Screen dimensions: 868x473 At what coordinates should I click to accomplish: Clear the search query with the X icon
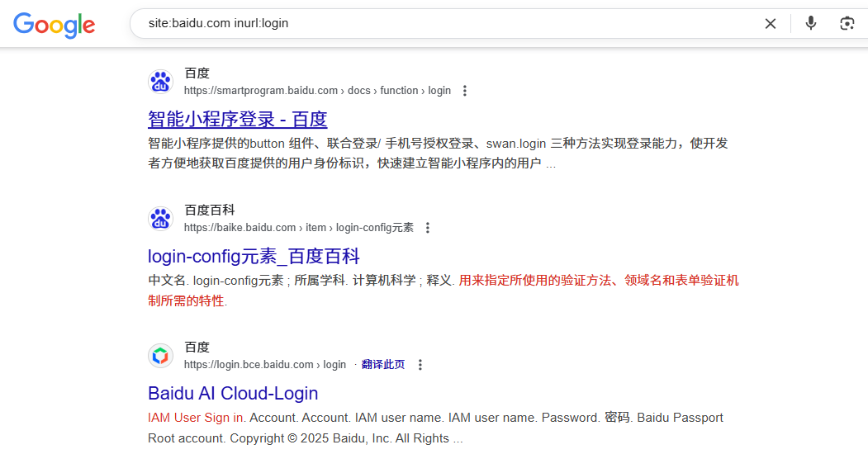tap(770, 24)
